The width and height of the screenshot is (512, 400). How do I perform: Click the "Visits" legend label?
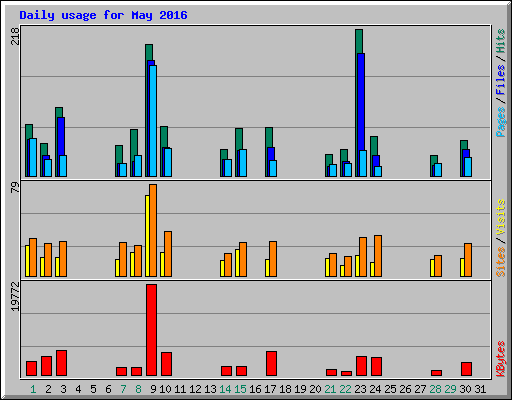500,217
